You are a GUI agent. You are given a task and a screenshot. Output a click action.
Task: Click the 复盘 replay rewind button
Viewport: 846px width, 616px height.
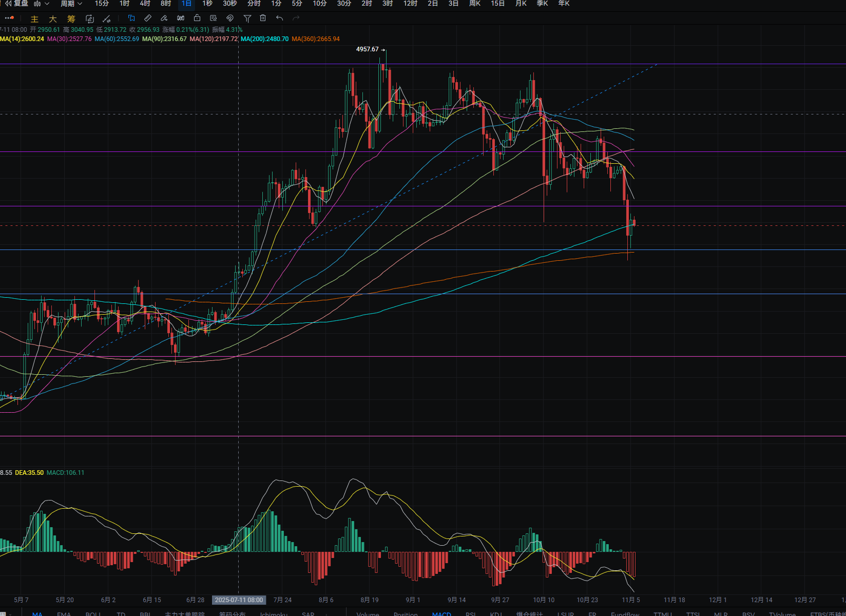pos(16,4)
